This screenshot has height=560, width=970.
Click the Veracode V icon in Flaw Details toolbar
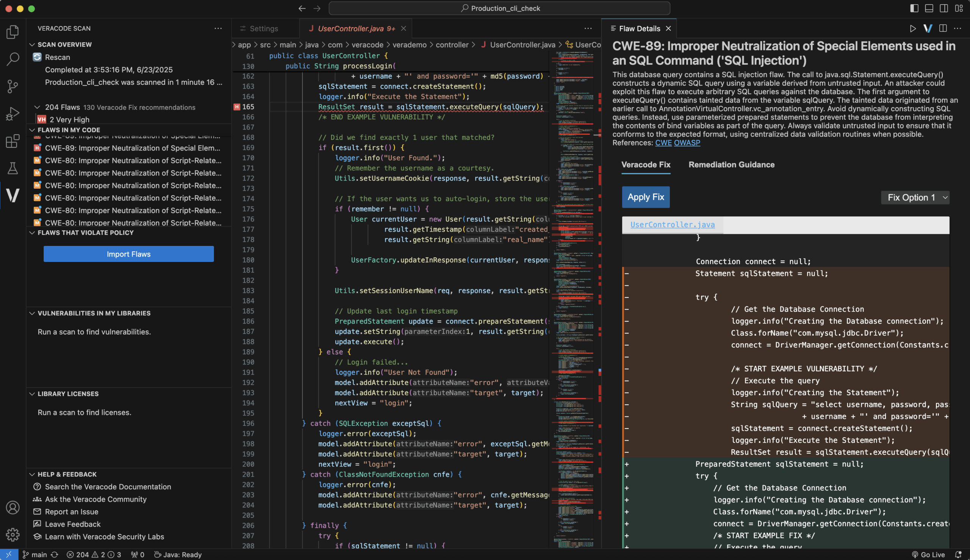pos(927,28)
